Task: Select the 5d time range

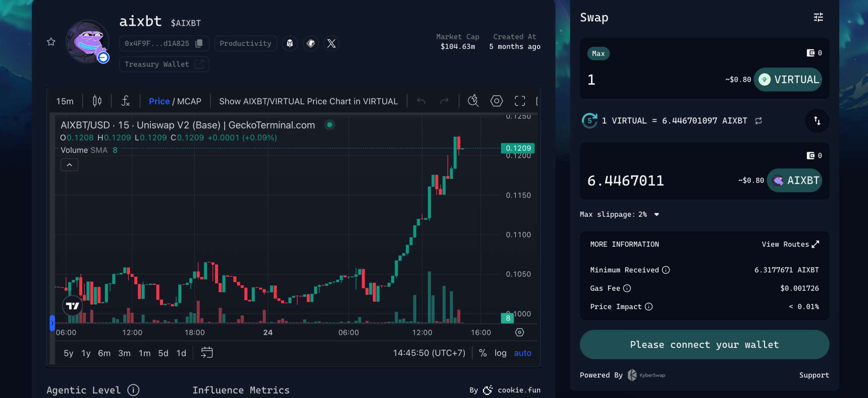Action: [163, 353]
